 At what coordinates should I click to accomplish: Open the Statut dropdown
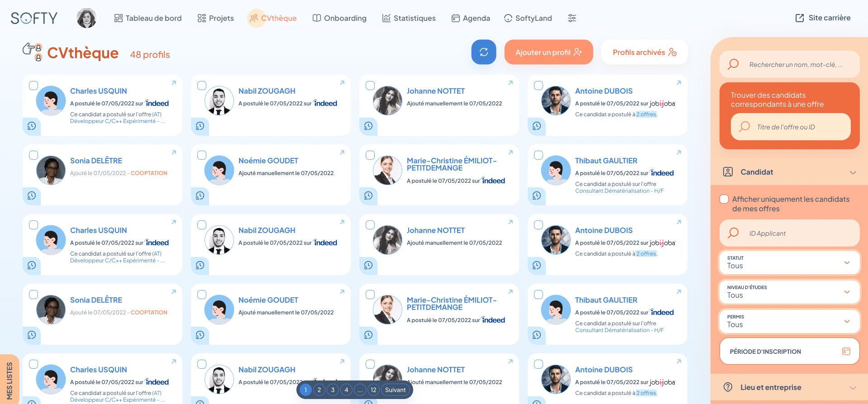tap(789, 262)
